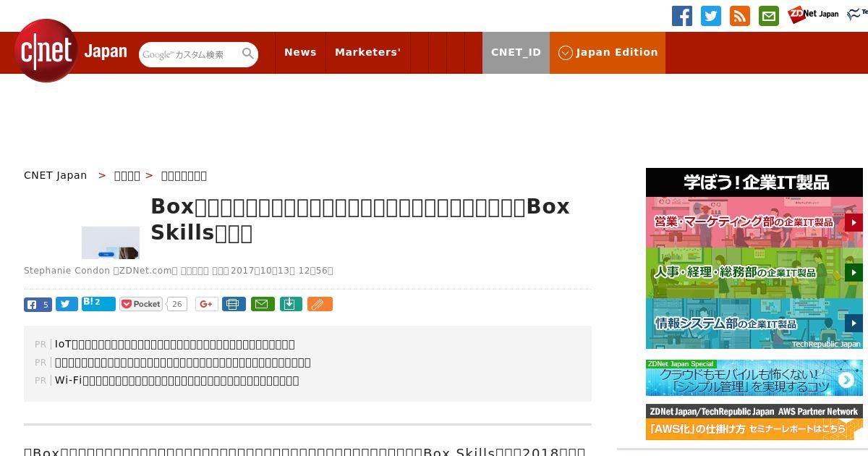Open the AWS化の仕掛け方 seminar banner
The width and height of the screenshot is (868, 456).
(754, 422)
